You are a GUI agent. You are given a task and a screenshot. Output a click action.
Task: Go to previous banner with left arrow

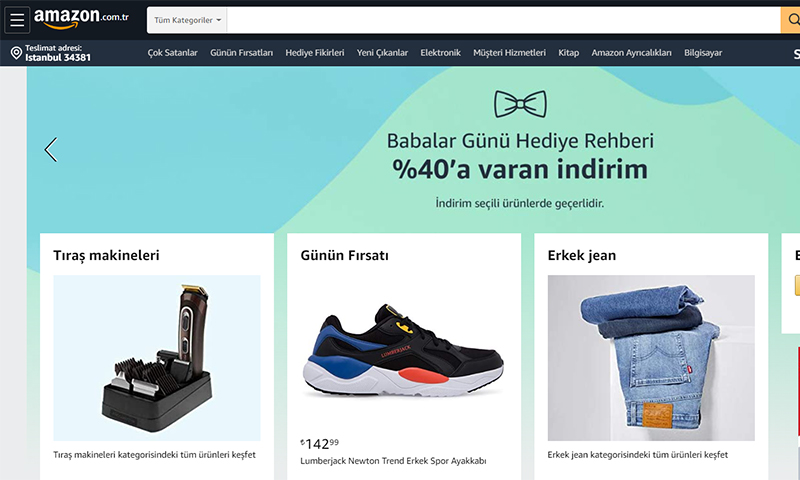[x=51, y=149]
